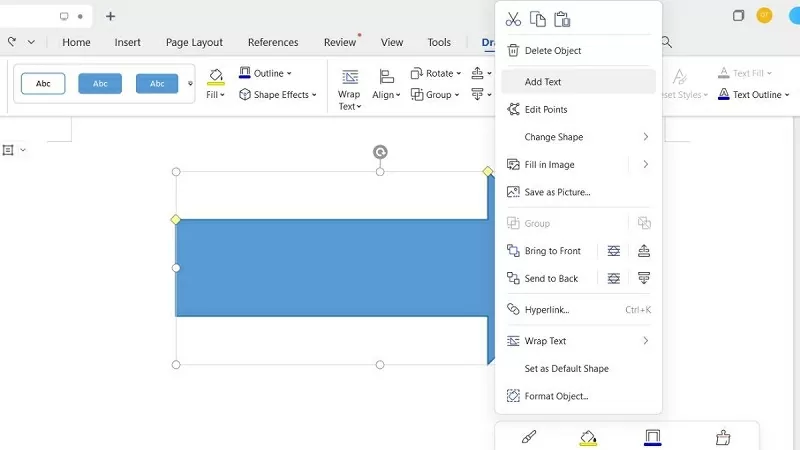
Task: Click the search magnifier icon in ribbon
Action: 666,42
